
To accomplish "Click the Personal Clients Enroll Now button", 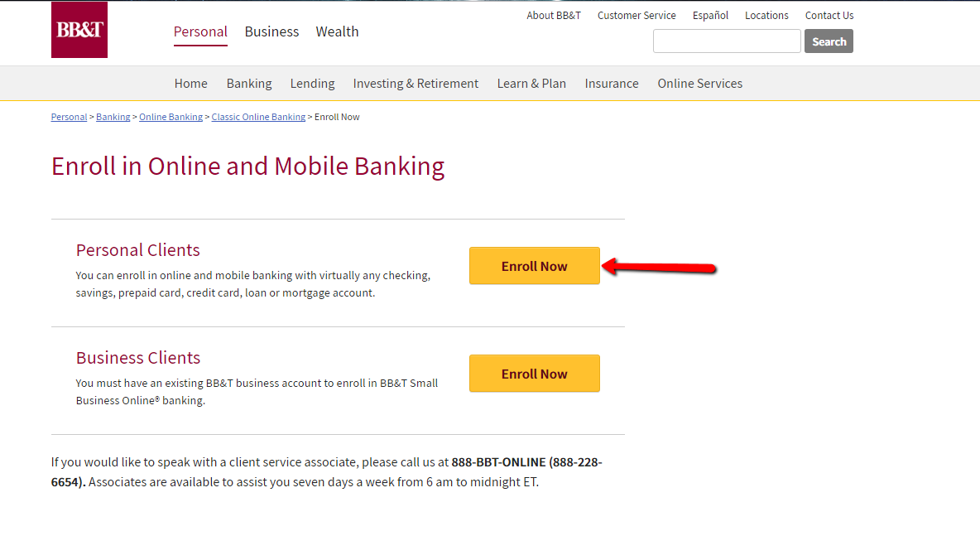I will pyautogui.click(x=534, y=265).
